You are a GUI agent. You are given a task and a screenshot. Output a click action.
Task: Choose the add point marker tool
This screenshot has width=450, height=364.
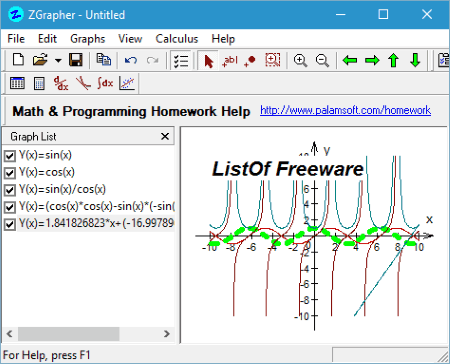[x=250, y=61]
